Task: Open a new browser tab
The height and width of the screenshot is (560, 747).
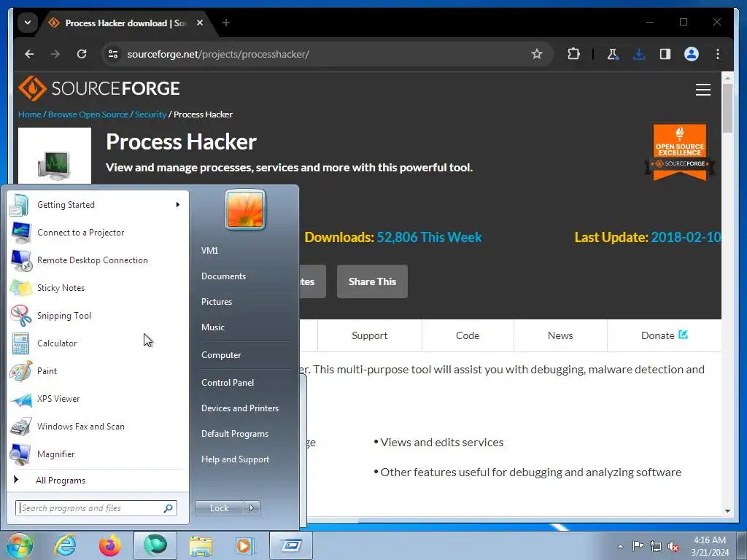Action: coord(226,23)
